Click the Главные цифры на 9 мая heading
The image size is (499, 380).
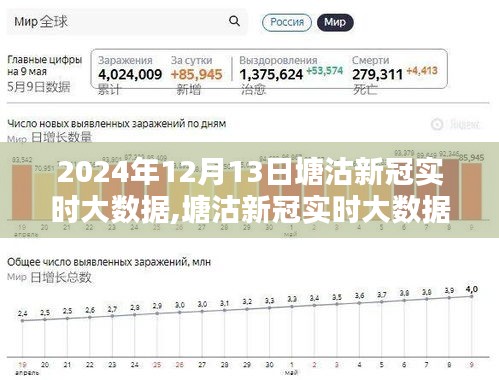pos(44,65)
